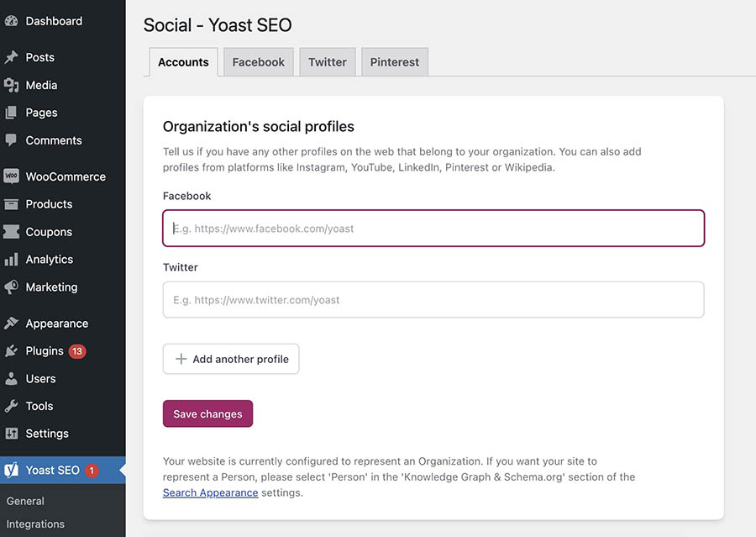The image size is (756, 537).
Task: Click the Tools wrench icon
Action: pos(12,406)
